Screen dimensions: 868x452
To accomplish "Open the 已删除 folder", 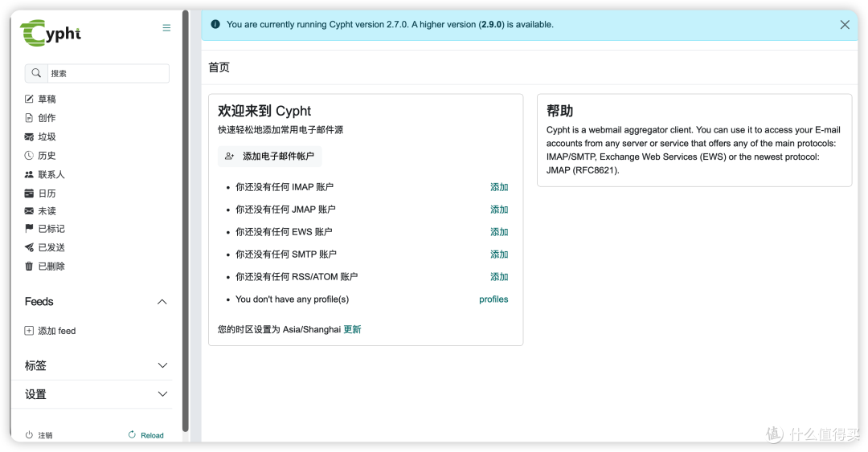I will 51,266.
